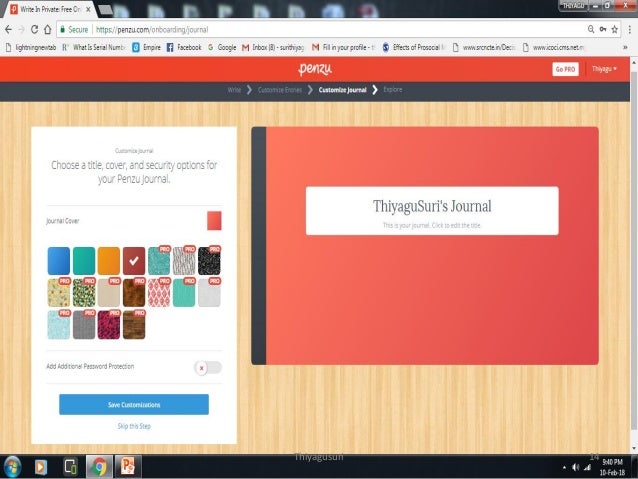This screenshot has width=638, height=479.
Task: Open PowerPoint from the taskbar
Action: 128,466
